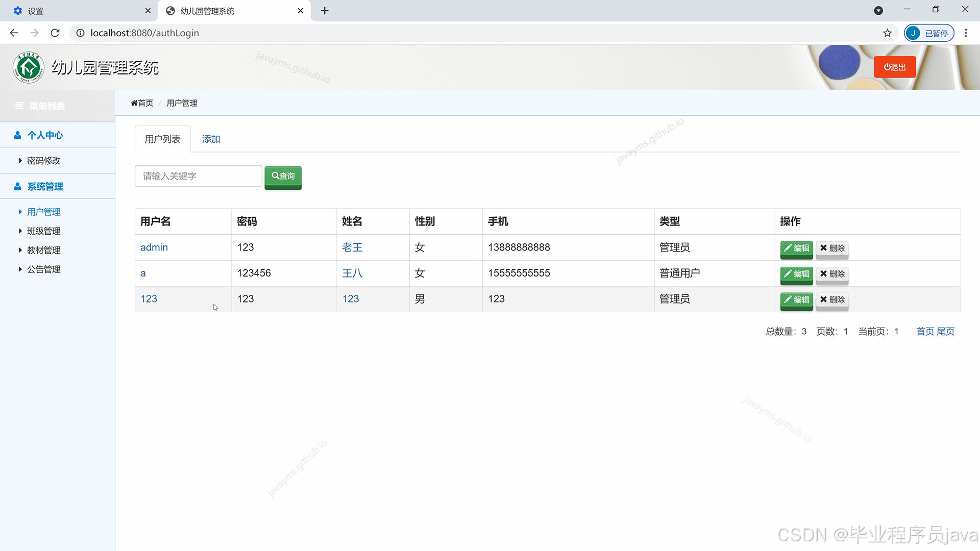Select 教材管理 in the sidebar
This screenshot has height=551, width=980.
point(43,251)
